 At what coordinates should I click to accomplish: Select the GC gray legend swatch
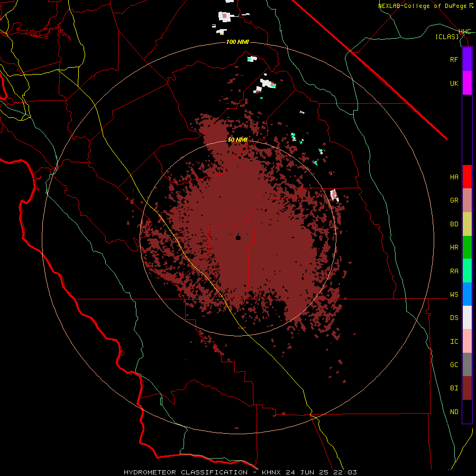coord(467,364)
